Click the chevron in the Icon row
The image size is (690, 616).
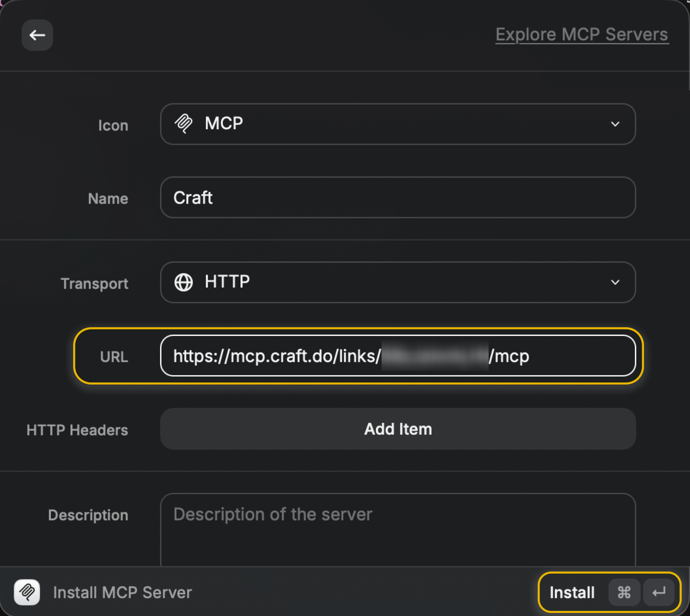[615, 124]
